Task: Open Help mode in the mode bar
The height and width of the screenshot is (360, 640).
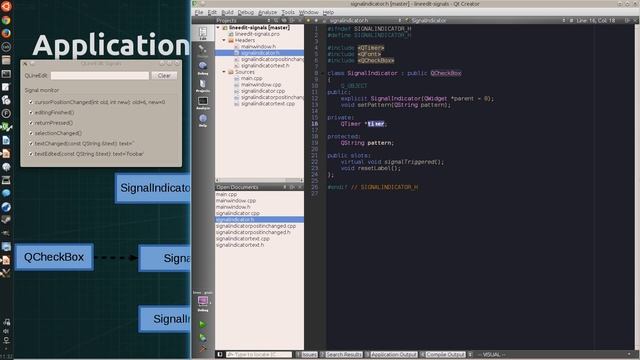Action: (203, 120)
